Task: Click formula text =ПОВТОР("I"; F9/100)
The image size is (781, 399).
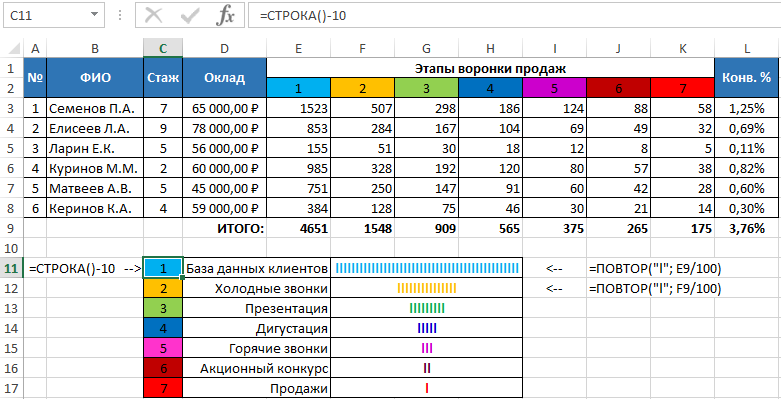Action: tap(655, 289)
